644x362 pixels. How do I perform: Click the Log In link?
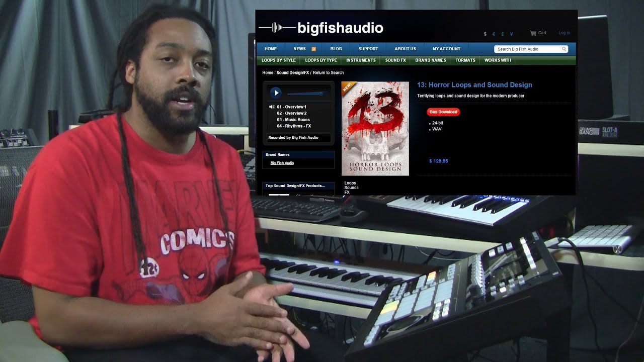tap(564, 33)
